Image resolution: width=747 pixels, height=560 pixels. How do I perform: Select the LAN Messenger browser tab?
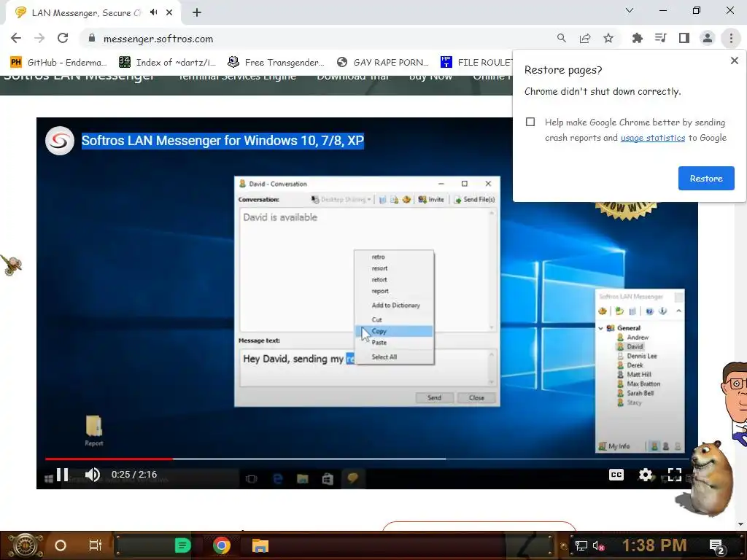tap(93, 13)
